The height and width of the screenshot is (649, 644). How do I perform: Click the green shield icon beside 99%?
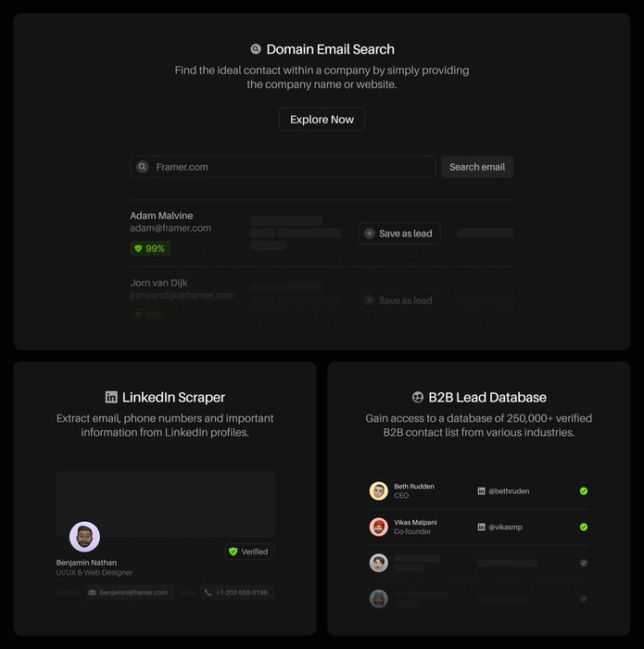tap(138, 248)
